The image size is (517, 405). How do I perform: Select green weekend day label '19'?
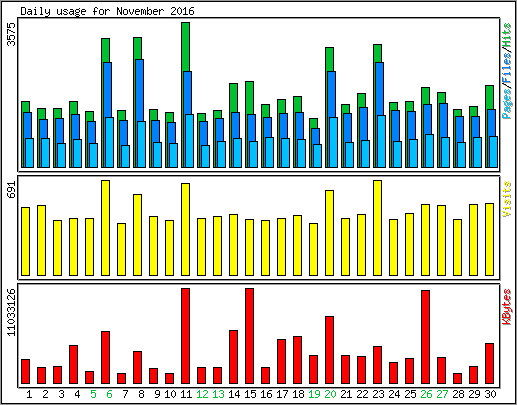pos(314,394)
